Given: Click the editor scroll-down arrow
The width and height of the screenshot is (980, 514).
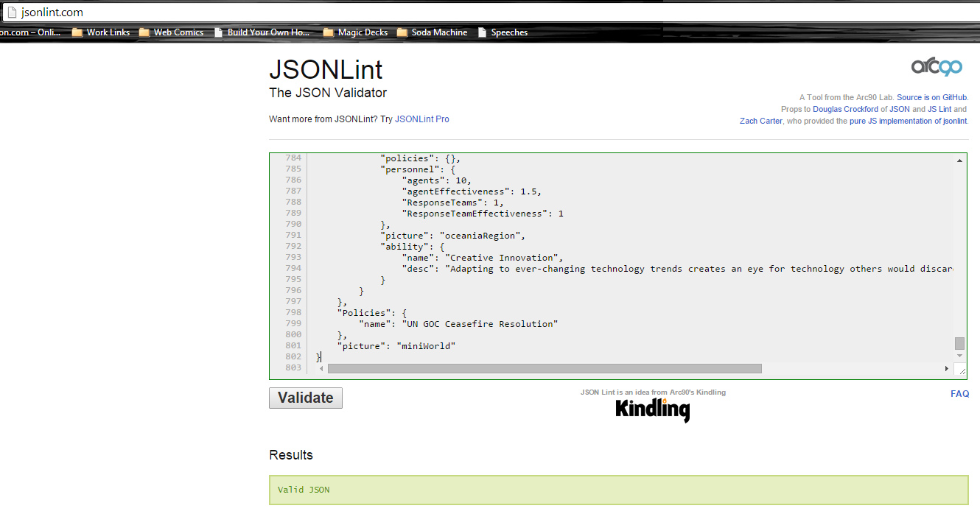Looking at the screenshot, I should [x=959, y=356].
